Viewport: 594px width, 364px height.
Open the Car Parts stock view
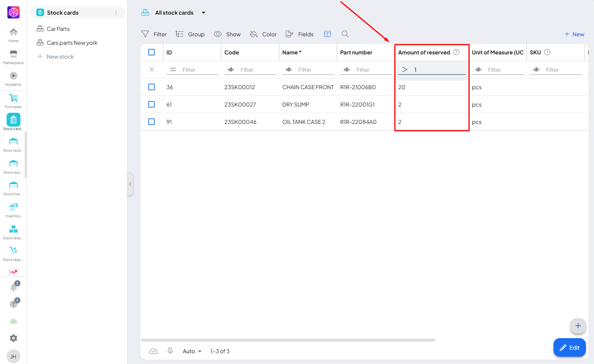[x=58, y=29]
